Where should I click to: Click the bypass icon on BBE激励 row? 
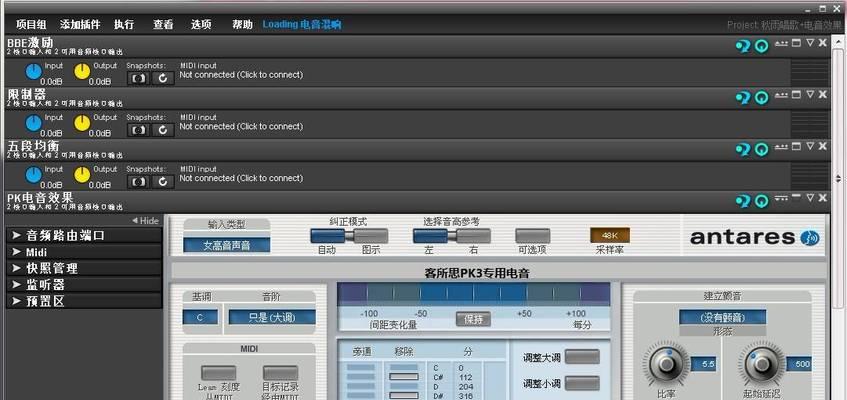click(x=743, y=45)
